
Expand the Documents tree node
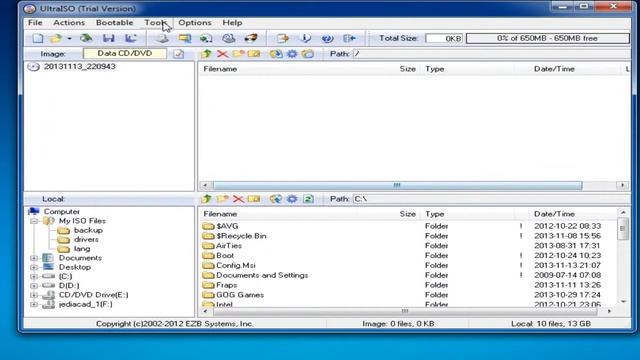pos(34,258)
